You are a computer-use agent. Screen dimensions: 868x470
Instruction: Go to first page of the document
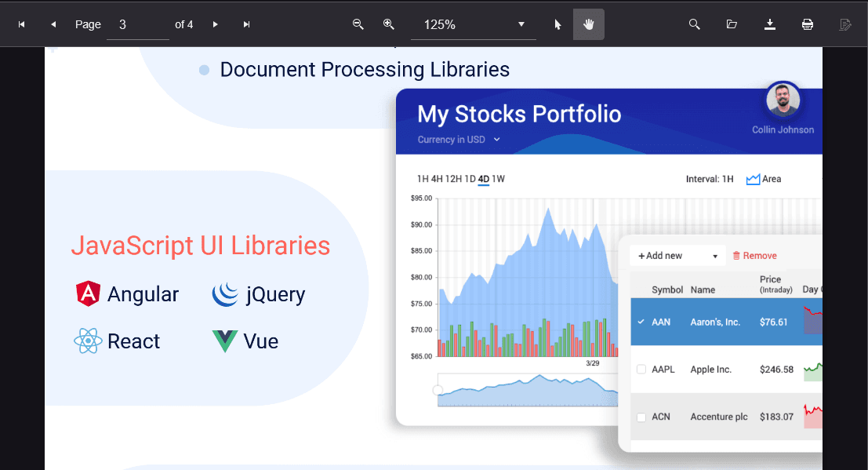[22, 24]
